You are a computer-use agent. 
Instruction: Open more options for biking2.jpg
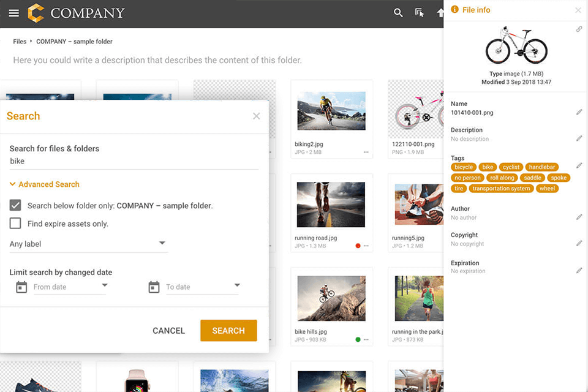pyautogui.click(x=366, y=152)
